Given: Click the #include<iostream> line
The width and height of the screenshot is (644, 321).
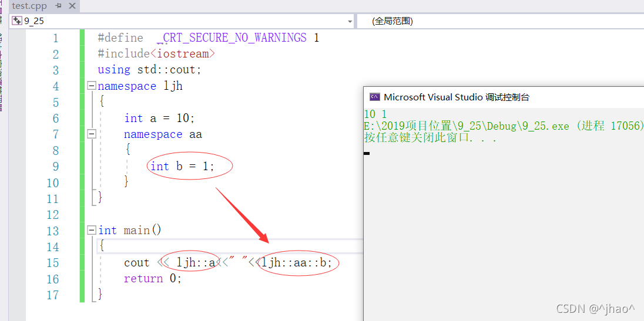Looking at the screenshot, I should 156,54.
